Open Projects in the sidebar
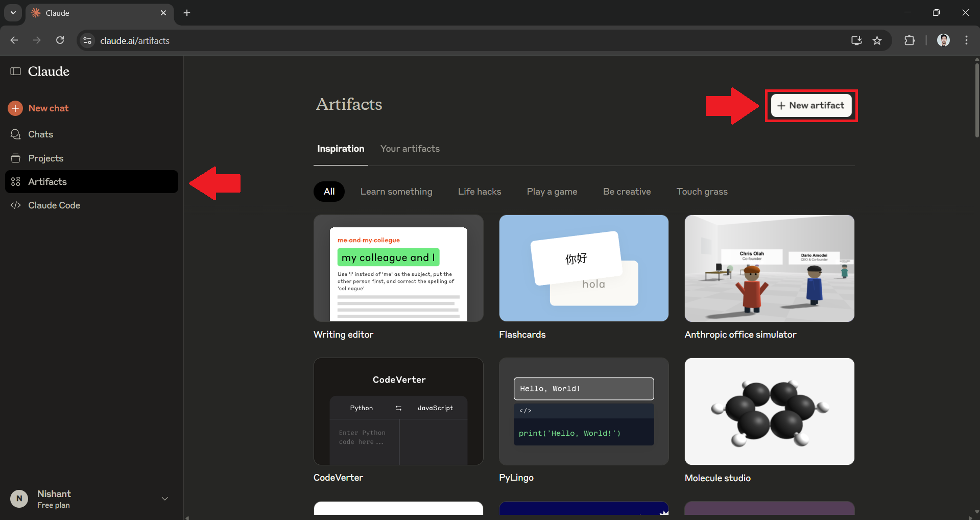Image resolution: width=980 pixels, height=520 pixels. [x=91, y=158]
